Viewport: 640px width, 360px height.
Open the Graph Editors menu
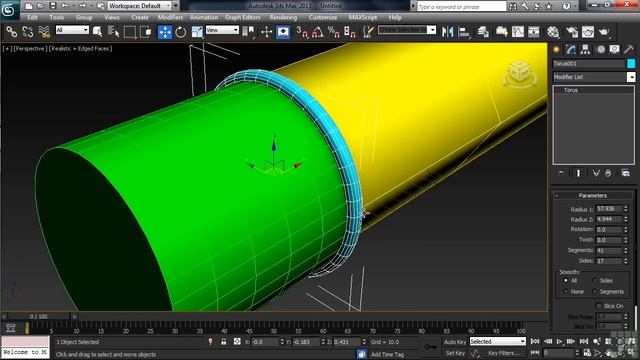pos(242,18)
